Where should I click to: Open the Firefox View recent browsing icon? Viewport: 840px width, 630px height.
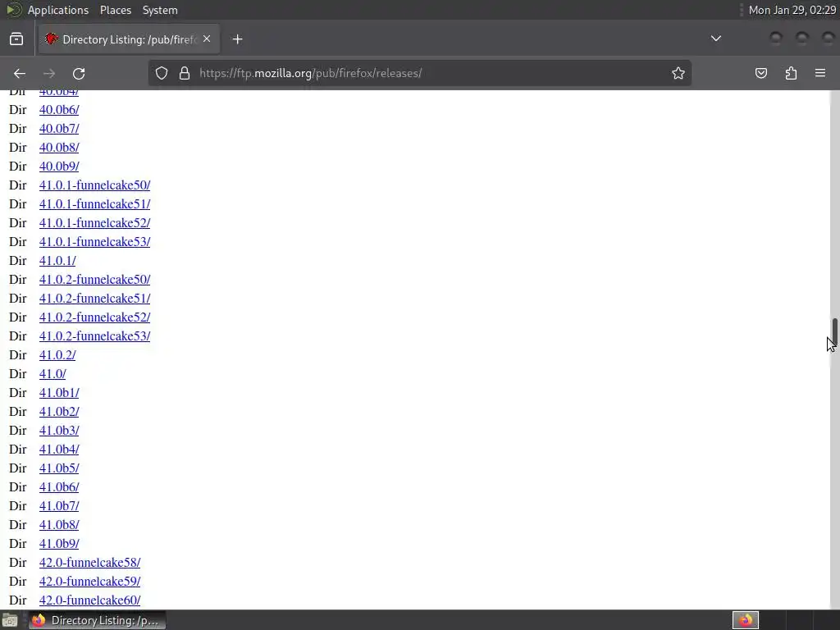16,39
